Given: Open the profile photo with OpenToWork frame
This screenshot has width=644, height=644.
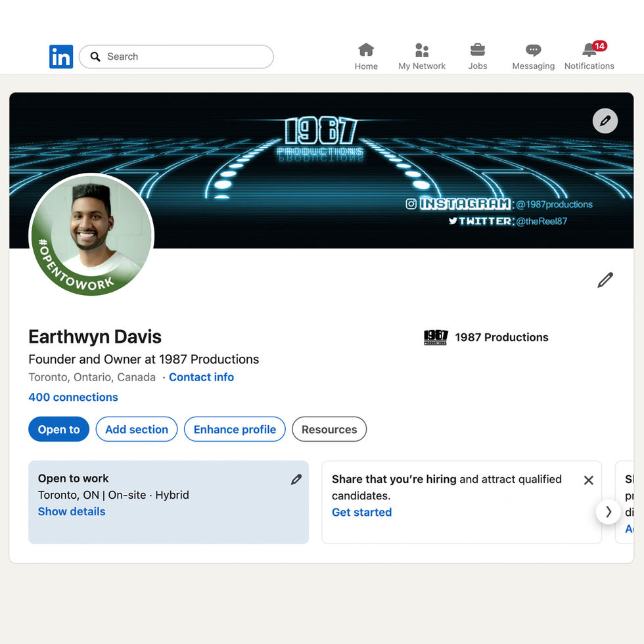Looking at the screenshot, I should point(91,235).
